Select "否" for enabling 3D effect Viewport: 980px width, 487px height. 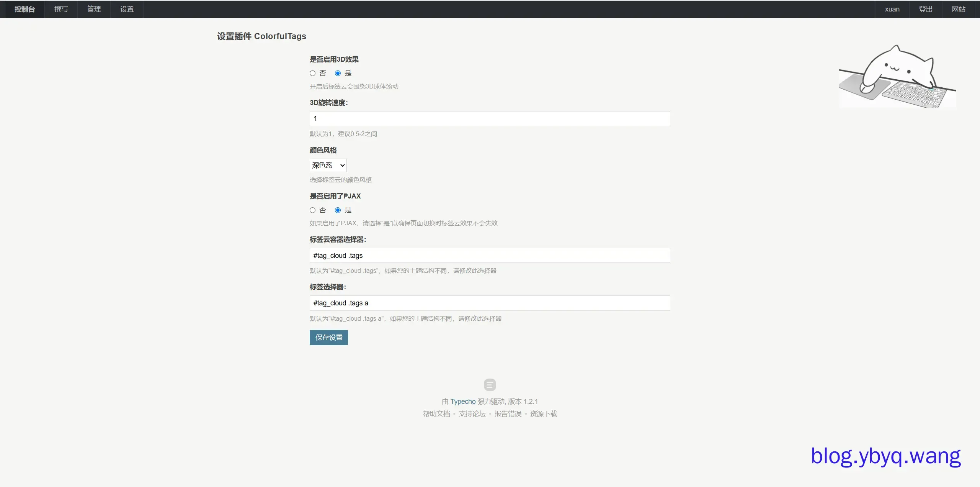313,73
